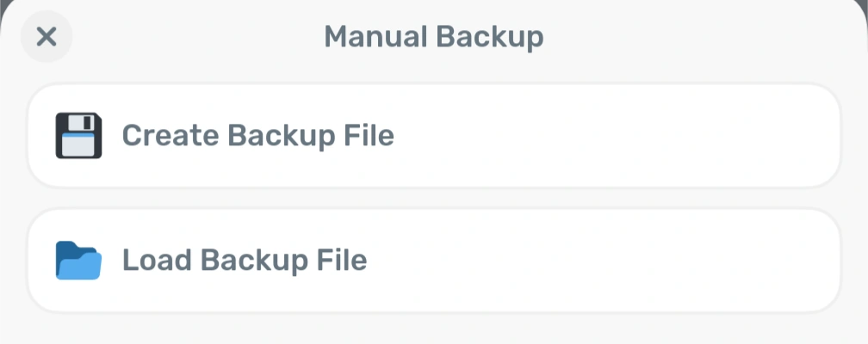Viewport: 868px width, 344px height.
Task: Close the Manual Backup dialog
Action: 46,37
